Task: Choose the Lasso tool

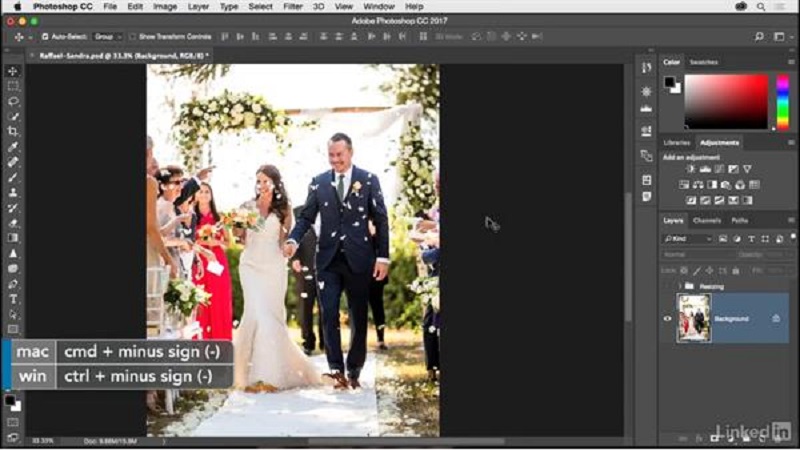Action: coord(13,101)
